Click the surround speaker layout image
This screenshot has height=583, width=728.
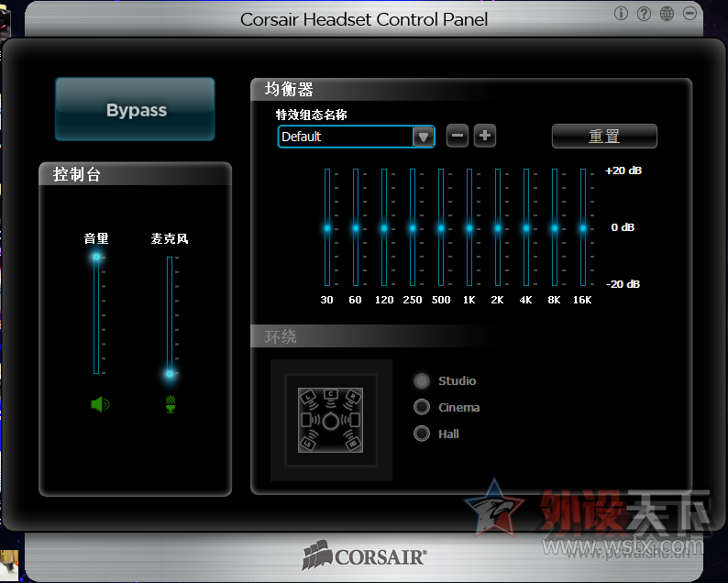331,420
